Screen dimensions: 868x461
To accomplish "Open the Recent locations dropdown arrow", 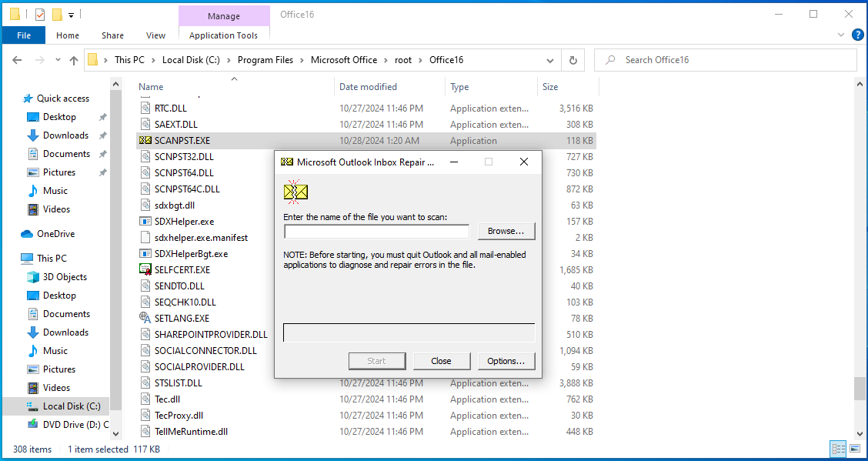I will pyautogui.click(x=58, y=60).
